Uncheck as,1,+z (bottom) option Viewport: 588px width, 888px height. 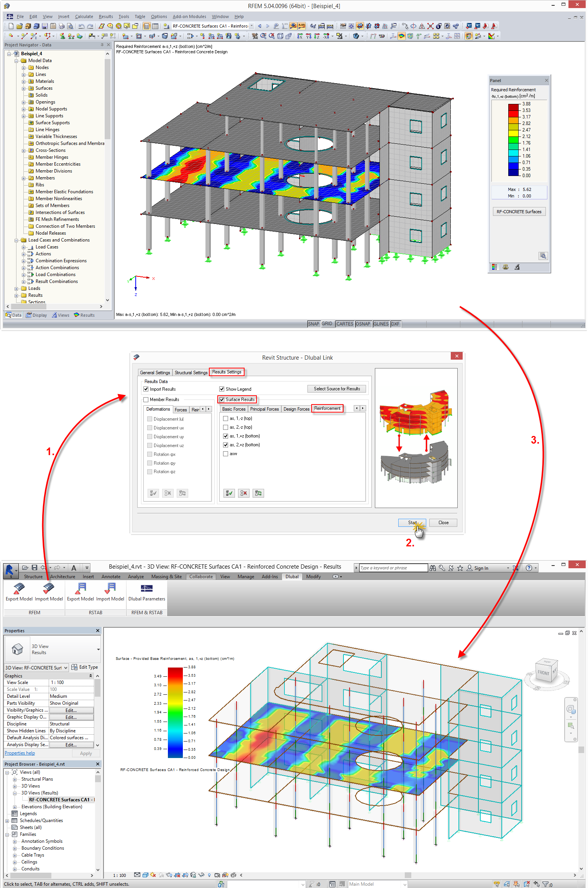click(226, 436)
